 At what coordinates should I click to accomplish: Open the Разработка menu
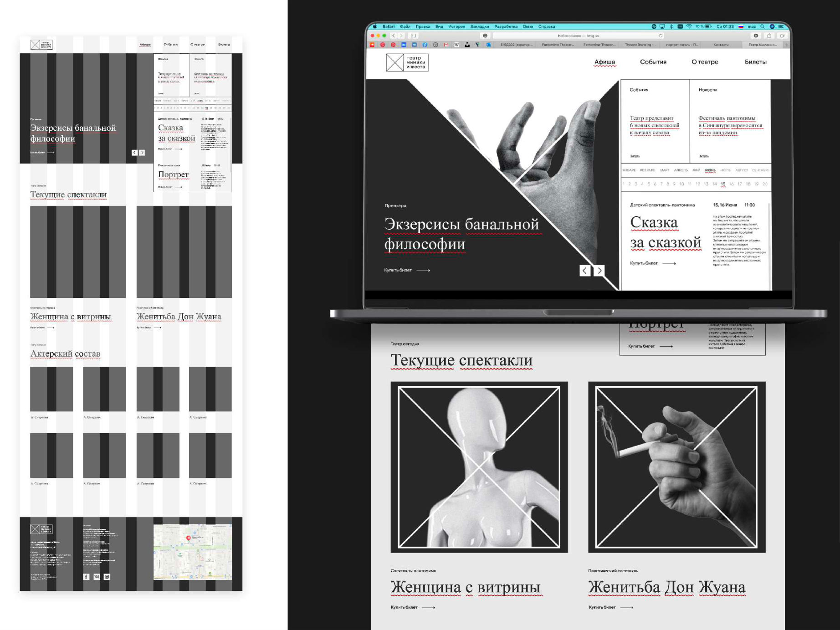506,26
